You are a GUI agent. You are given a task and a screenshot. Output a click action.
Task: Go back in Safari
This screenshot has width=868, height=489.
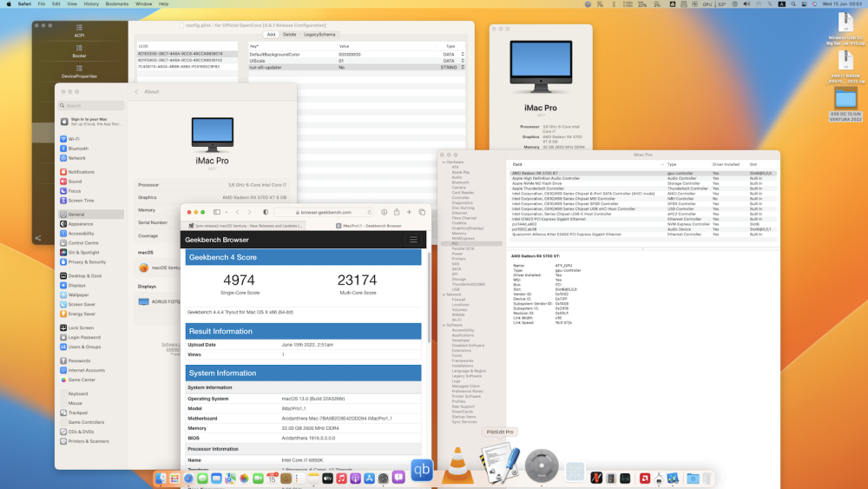coord(238,212)
